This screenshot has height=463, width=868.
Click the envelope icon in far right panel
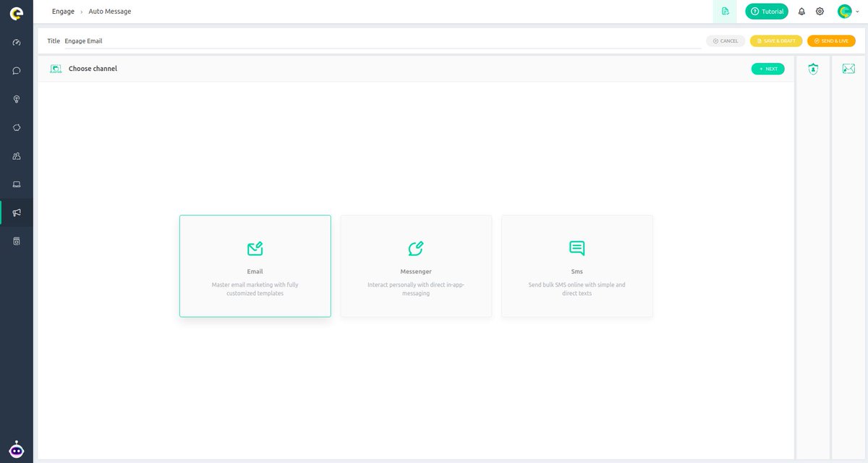848,68
